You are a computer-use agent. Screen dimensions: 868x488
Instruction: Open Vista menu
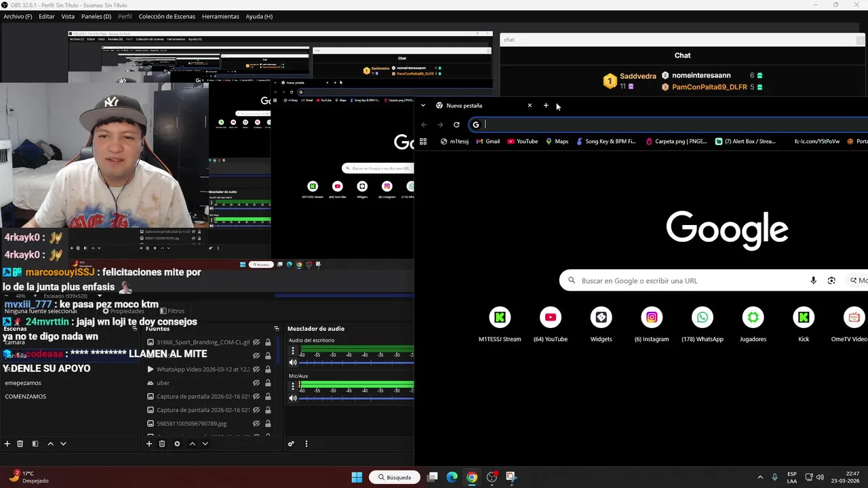pyautogui.click(x=68, y=16)
